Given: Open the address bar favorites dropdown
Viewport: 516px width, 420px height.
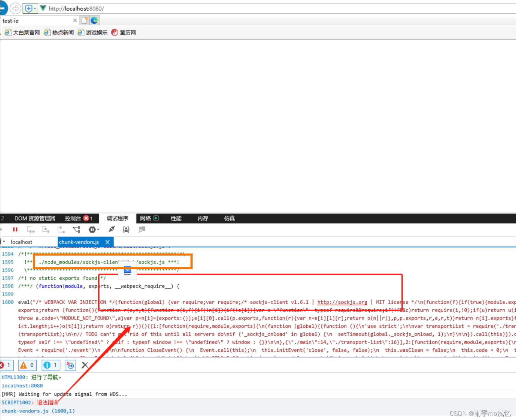Looking at the screenshot, I should point(35,8).
